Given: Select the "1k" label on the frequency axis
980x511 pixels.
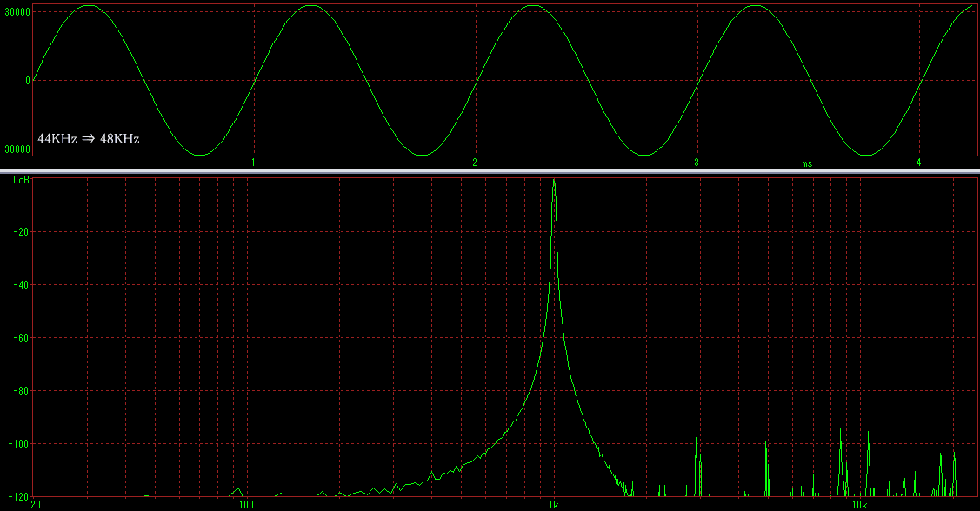Looking at the screenshot, I should point(554,505).
